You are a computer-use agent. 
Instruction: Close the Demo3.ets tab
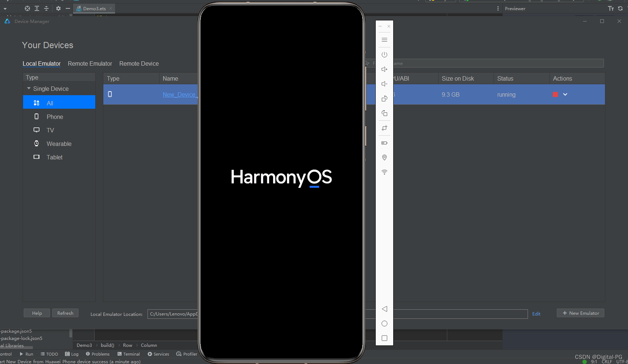(111, 8)
